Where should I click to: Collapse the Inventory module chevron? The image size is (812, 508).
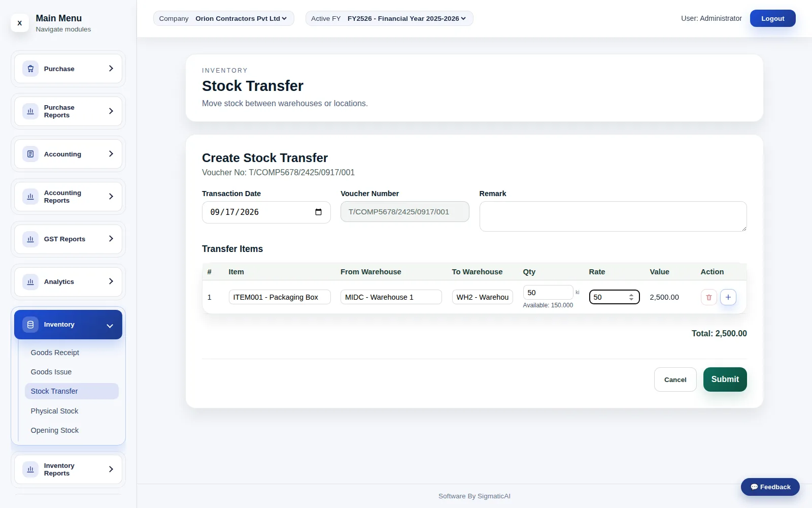click(110, 326)
